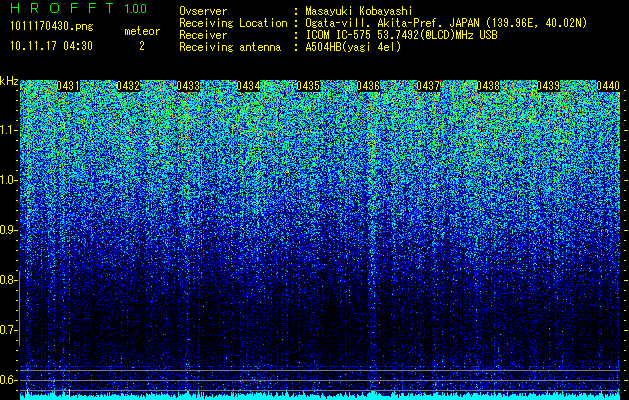Click the 0434 time marker
This screenshot has width=629, height=400.
pos(248,86)
